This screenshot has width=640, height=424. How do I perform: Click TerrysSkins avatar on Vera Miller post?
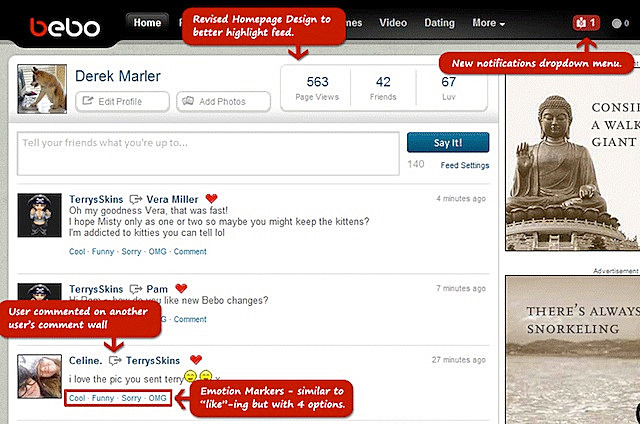[40, 215]
